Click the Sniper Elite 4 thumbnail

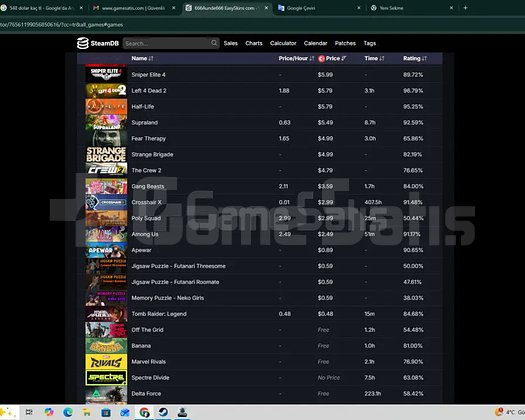coord(106,74)
